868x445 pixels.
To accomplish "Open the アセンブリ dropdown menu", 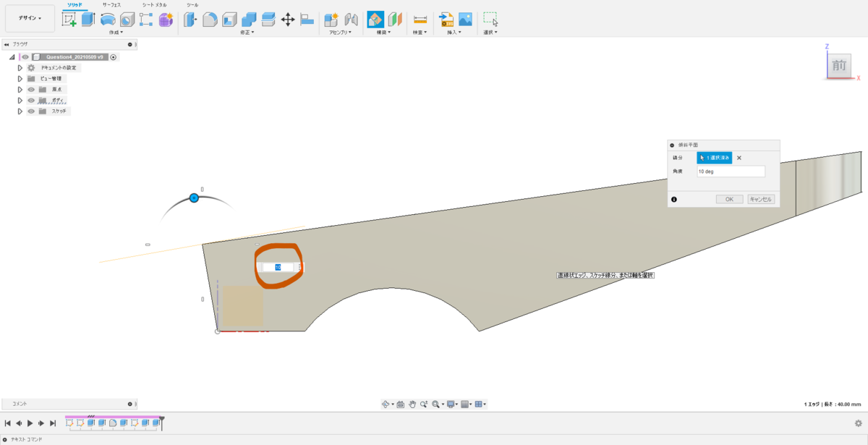I will [x=341, y=33].
